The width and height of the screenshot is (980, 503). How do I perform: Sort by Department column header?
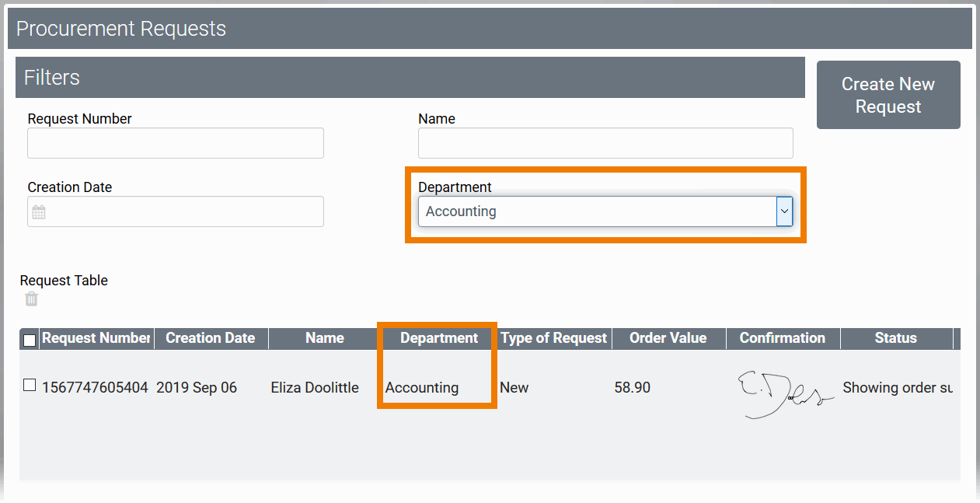(439, 338)
